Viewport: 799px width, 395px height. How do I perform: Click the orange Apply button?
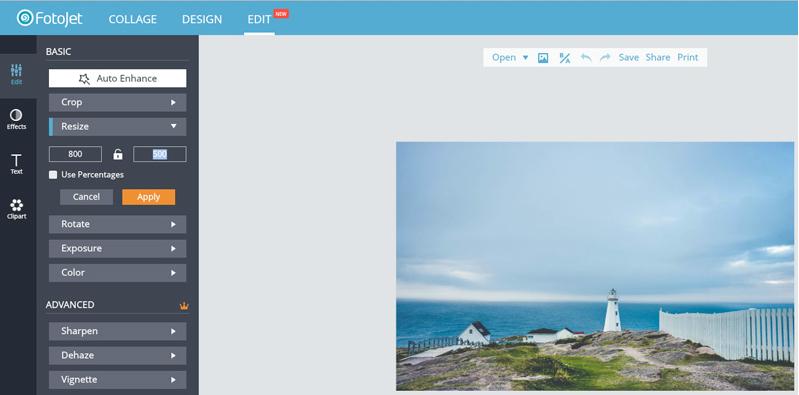[x=149, y=197]
